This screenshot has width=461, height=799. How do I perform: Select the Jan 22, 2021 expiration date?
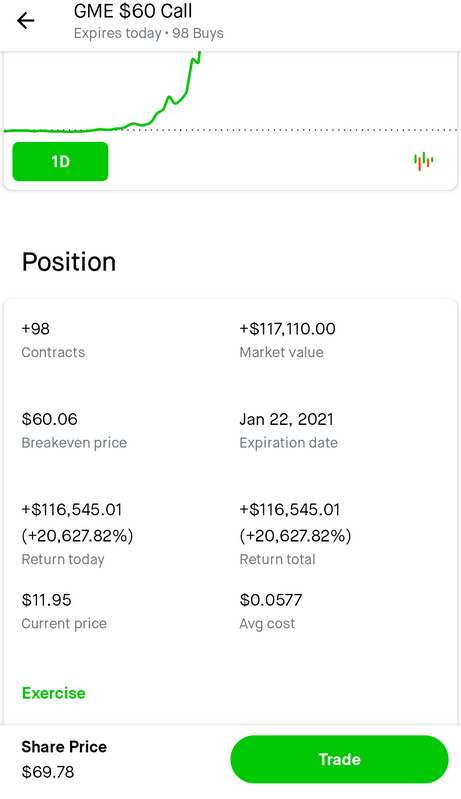click(286, 419)
